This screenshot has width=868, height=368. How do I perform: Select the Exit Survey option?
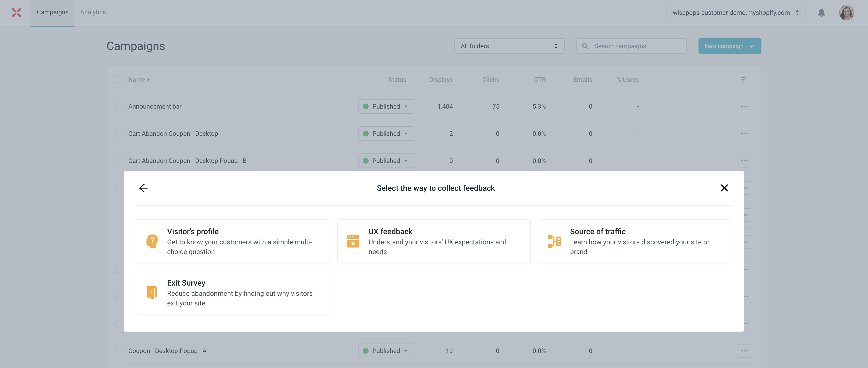click(232, 292)
